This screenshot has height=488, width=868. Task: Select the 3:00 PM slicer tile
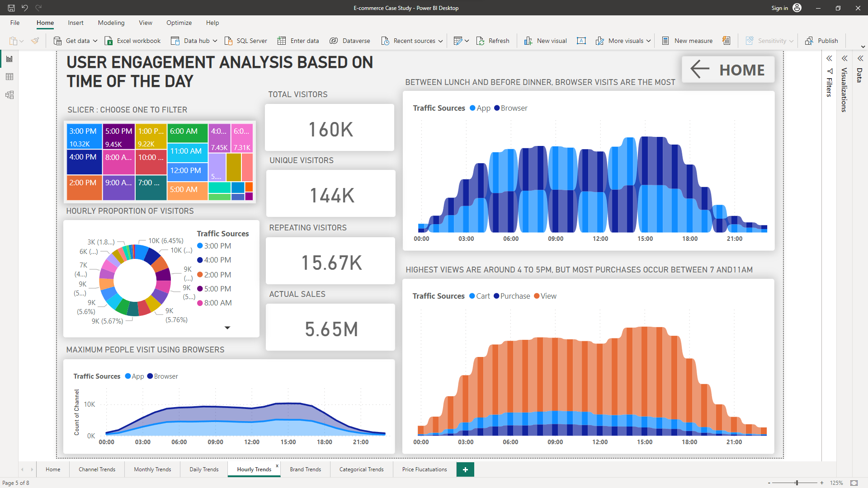(x=84, y=136)
